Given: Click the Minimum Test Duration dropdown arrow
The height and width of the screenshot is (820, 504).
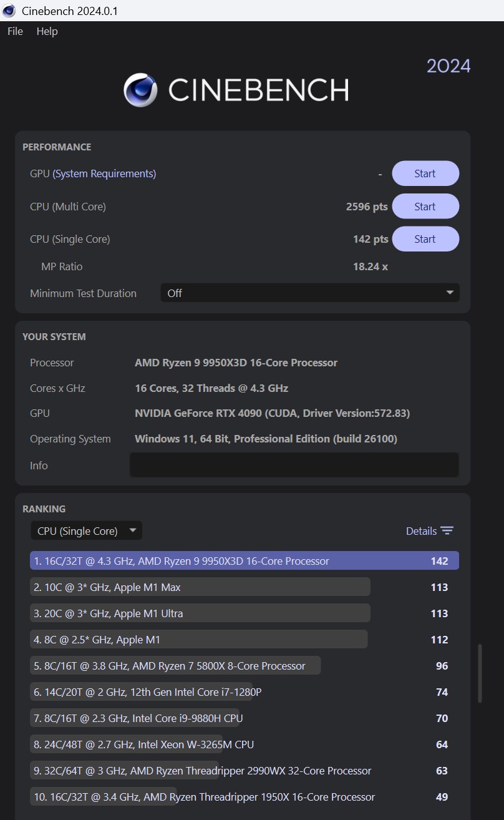Looking at the screenshot, I should pos(450,293).
